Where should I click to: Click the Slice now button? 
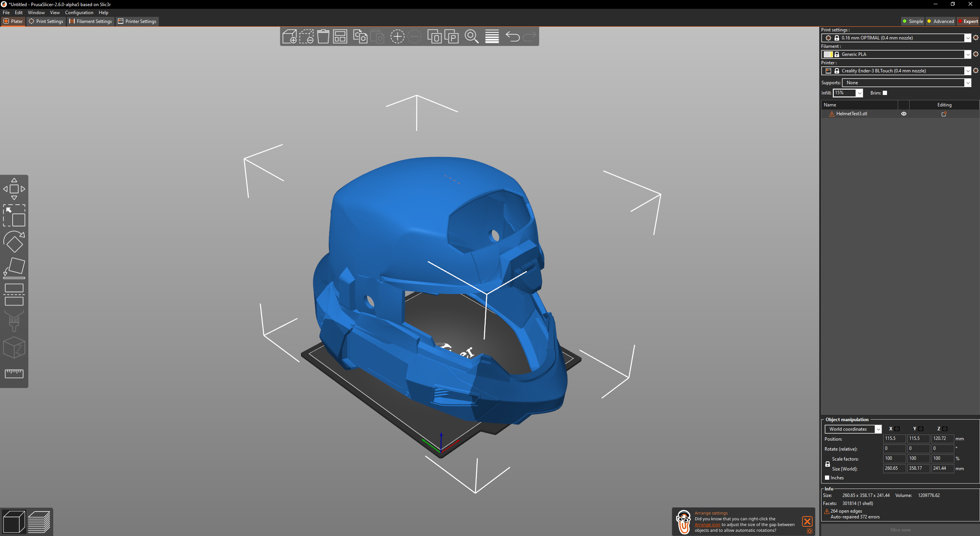[900, 530]
